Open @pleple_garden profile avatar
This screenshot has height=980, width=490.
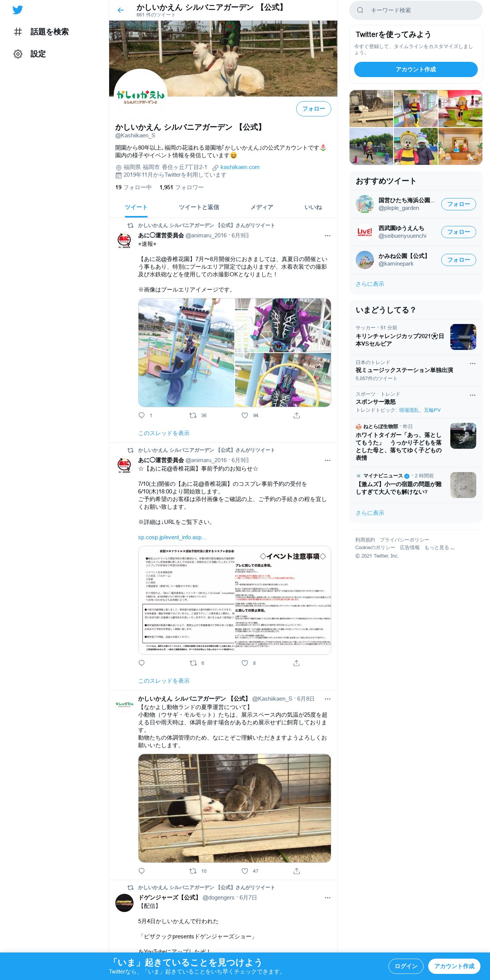tap(365, 204)
